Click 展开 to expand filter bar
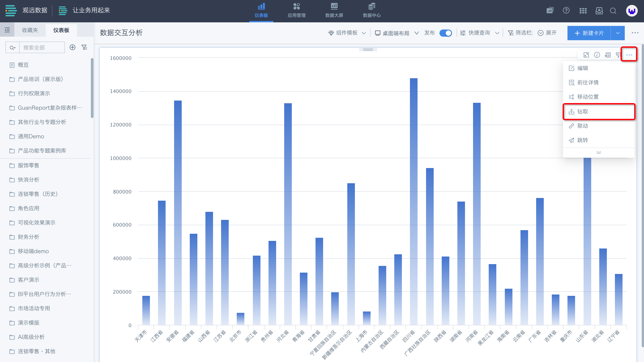Screen dimensions: 644x362 click(547, 33)
